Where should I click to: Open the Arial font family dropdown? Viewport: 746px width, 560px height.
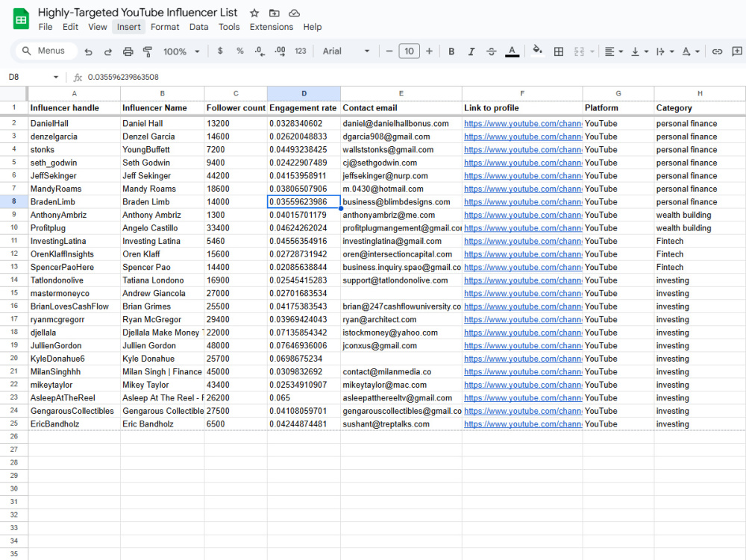(346, 51)
